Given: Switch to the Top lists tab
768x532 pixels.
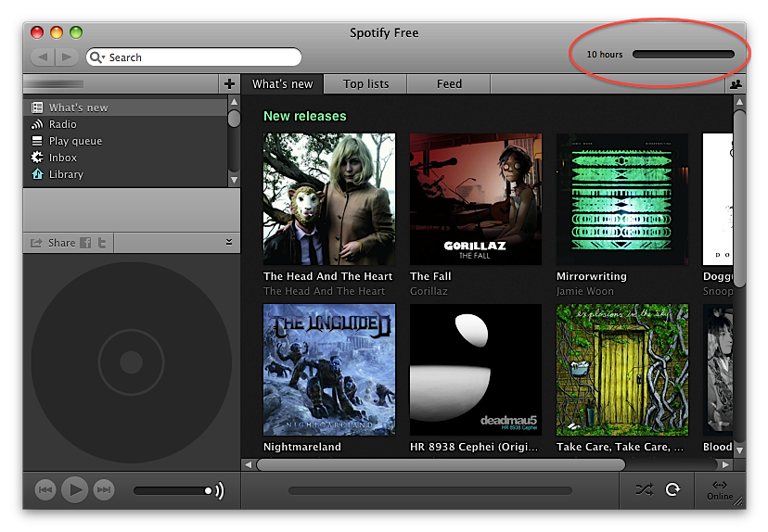Looking at the screenshot, I should tap(365, 84).
